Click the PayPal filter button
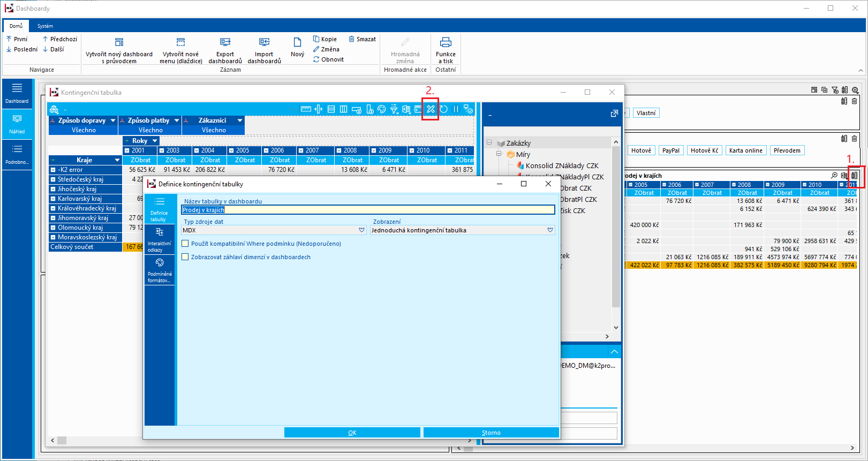The image size is (868, 461). [671, 150]
